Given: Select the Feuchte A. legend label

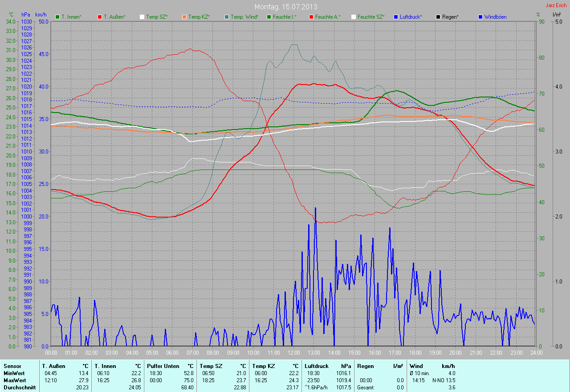Looking at the screenshot, I should [x=327, y=17].
